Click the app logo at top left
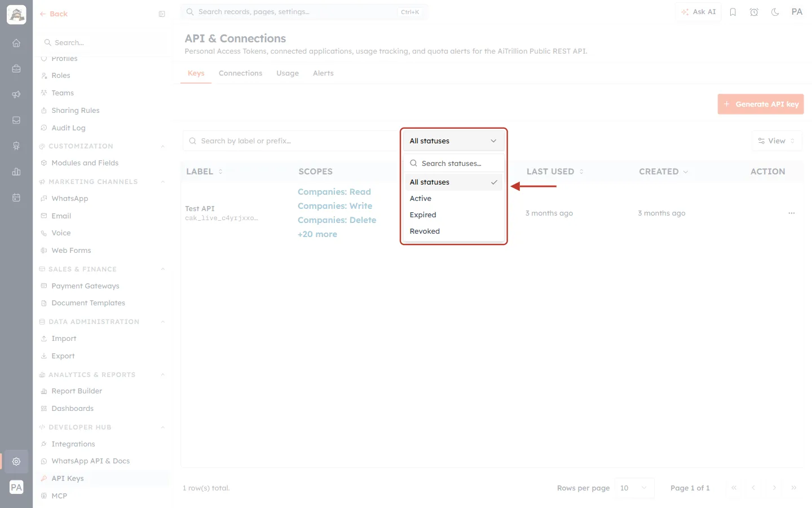The width and height of the screenshot is (812, 508). (x=16, y=15)
